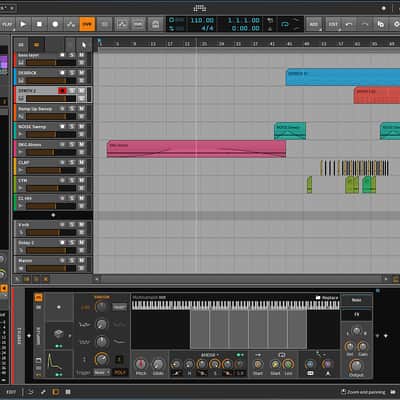
Task: Start playback with the transport play button
Action: click(x=23, y=24)
